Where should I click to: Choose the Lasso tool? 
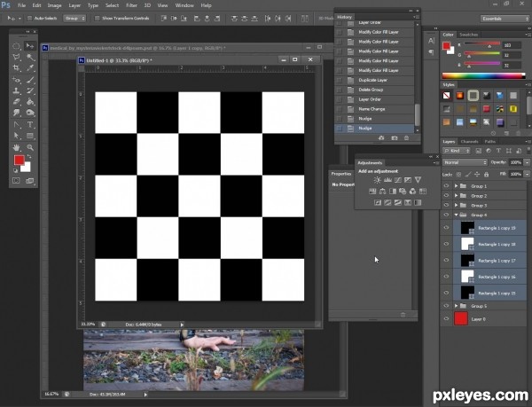(16, 57)
